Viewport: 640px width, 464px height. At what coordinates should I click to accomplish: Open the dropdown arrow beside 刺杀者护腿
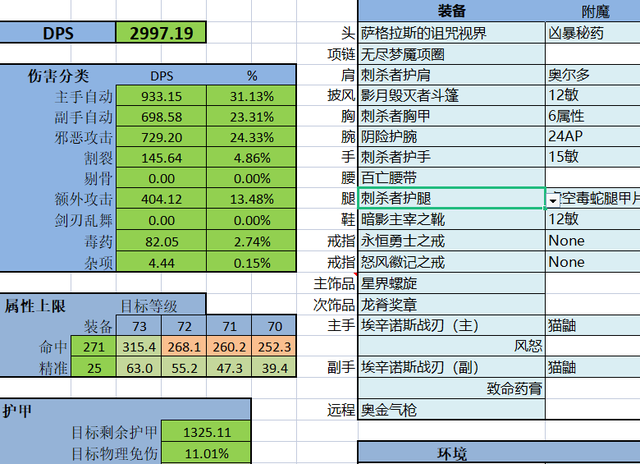click(554, 200)
